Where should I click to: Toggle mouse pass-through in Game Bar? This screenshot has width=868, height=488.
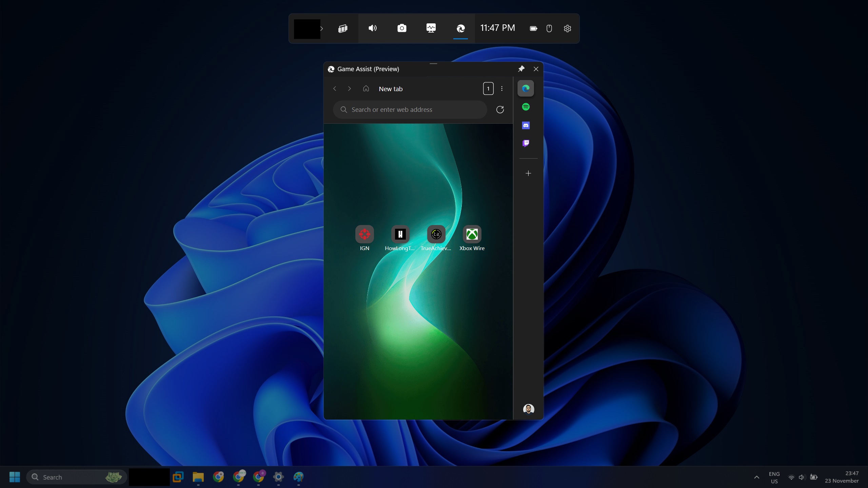(549, 28)
